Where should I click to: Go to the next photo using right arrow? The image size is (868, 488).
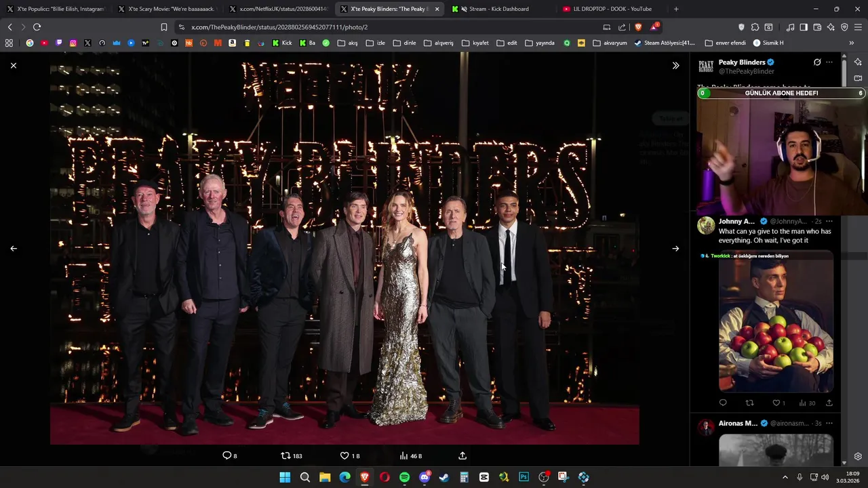tap(675, 249)
